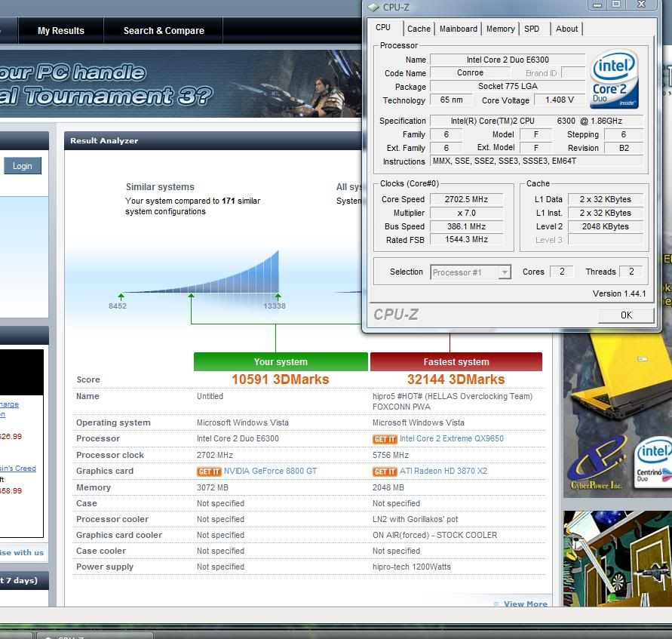672x639 pixels.
Task: Open the Processor #1 selection dropdown
Action: click(471, 272)
